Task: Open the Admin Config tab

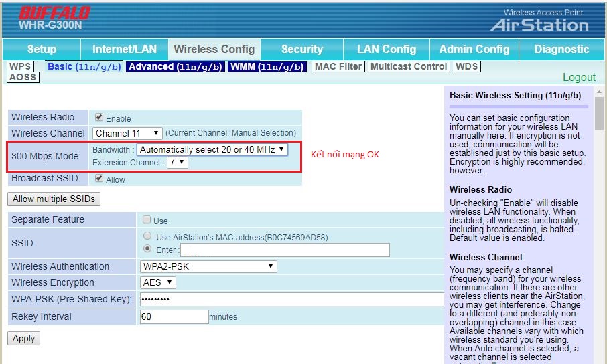Action: pos(474,49)
